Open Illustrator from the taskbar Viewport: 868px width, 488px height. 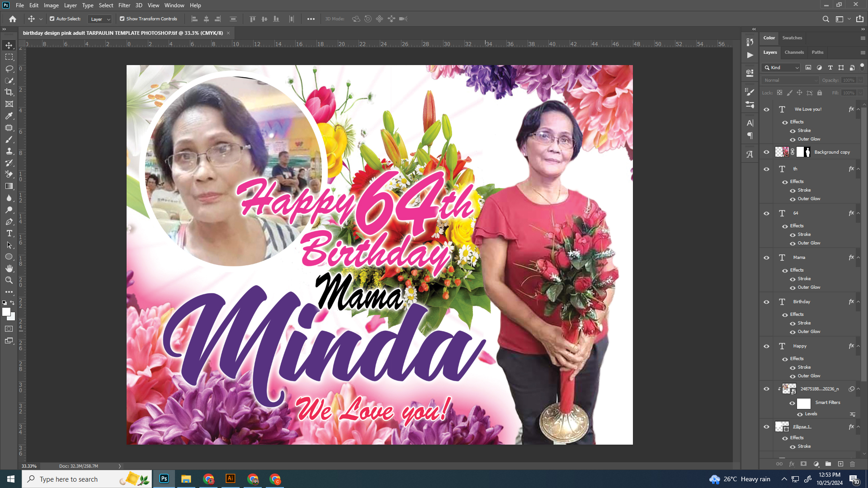tap(230, 479)
